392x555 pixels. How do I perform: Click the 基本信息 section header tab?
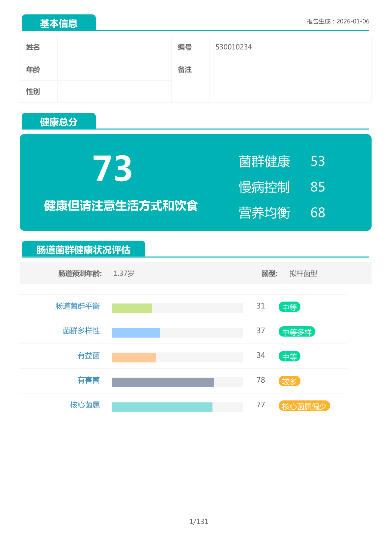pyautogui.click(x=59, y=22)
